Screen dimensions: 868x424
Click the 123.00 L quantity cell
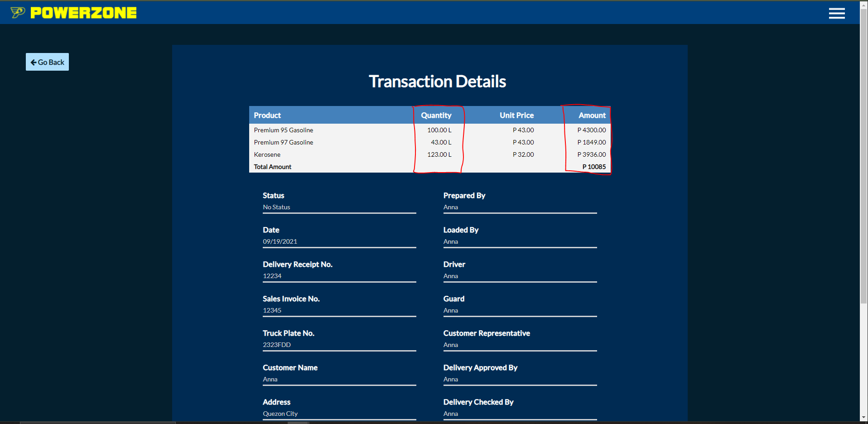pos(439,154)
